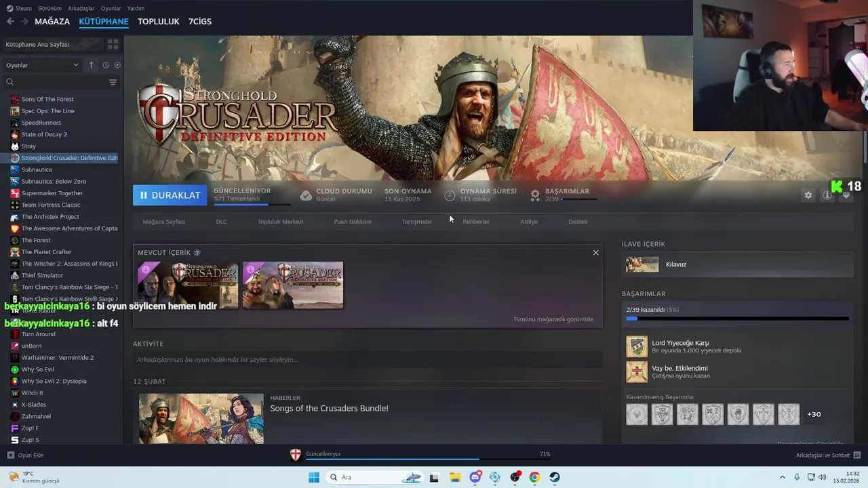The image size is (868, 488).
Task: Open the Arkadaşlar menu
Action: (x=81, y=8)
